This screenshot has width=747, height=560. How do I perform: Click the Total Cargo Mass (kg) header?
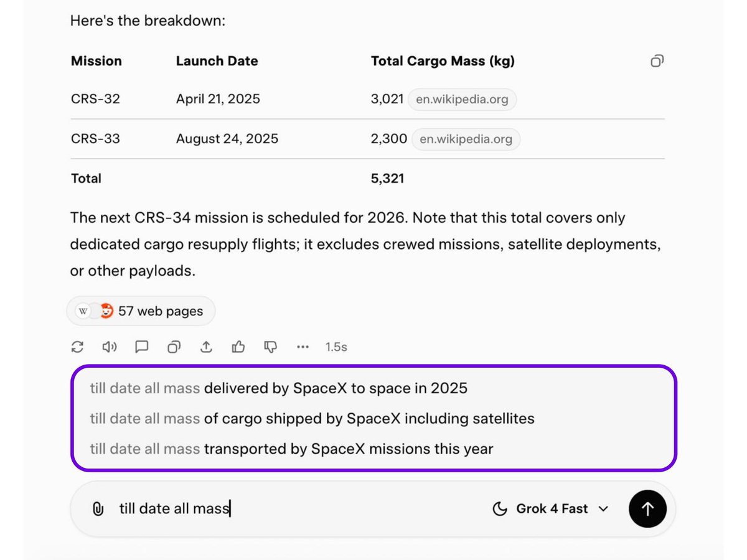[443, 61]
